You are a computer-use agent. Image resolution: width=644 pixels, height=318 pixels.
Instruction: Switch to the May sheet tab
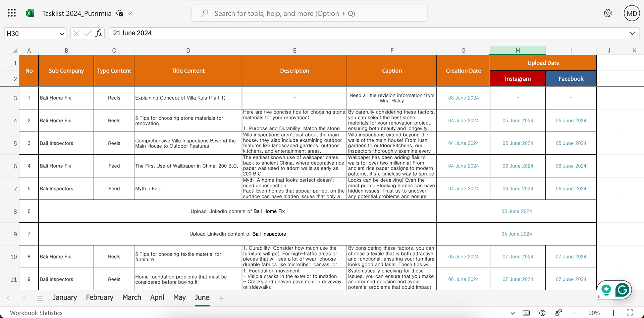[179, 298]
